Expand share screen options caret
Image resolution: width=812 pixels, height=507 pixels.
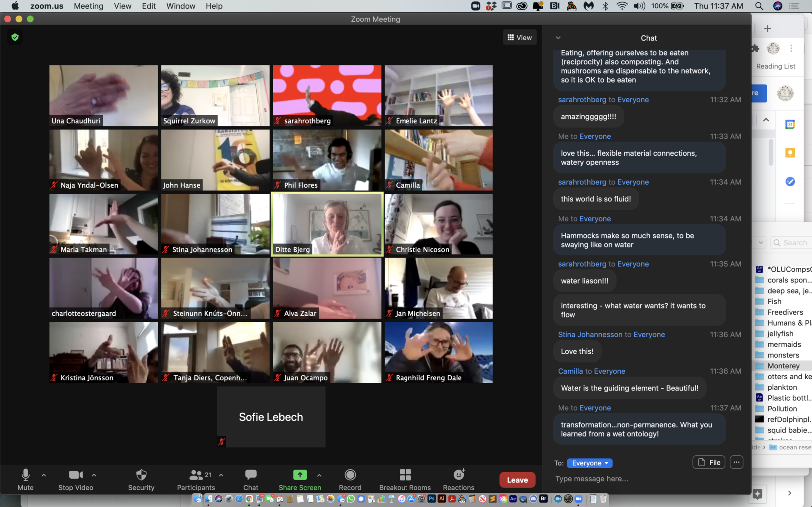[319, 475]
